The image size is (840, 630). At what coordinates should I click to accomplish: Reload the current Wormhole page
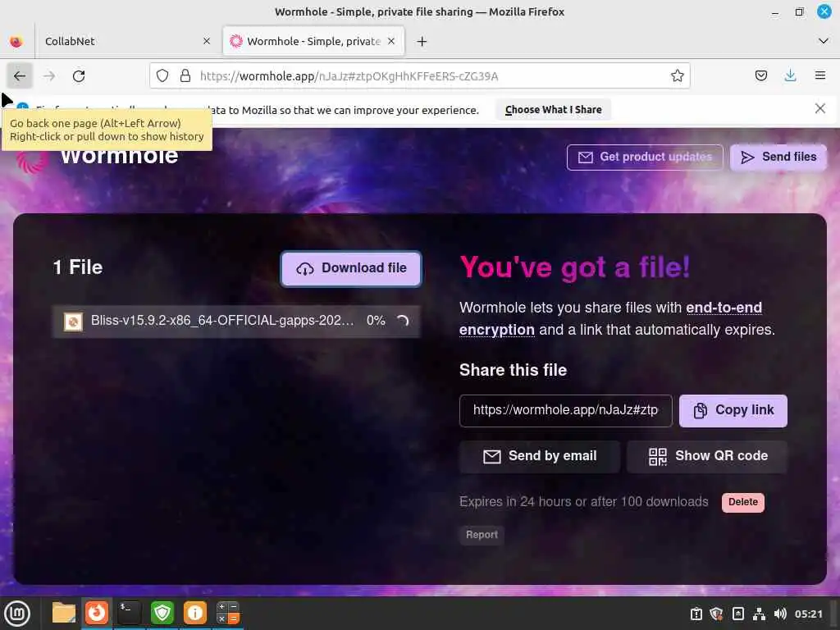click(79, 76)
